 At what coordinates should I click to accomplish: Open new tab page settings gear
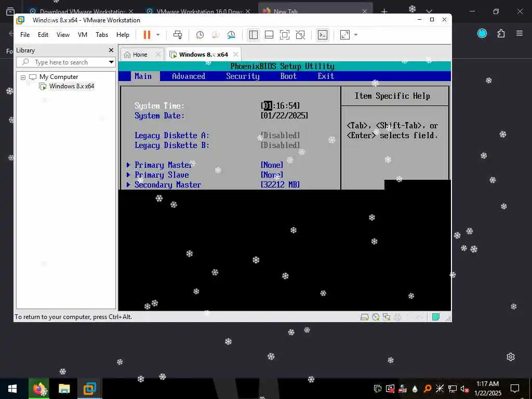(511, 357)
